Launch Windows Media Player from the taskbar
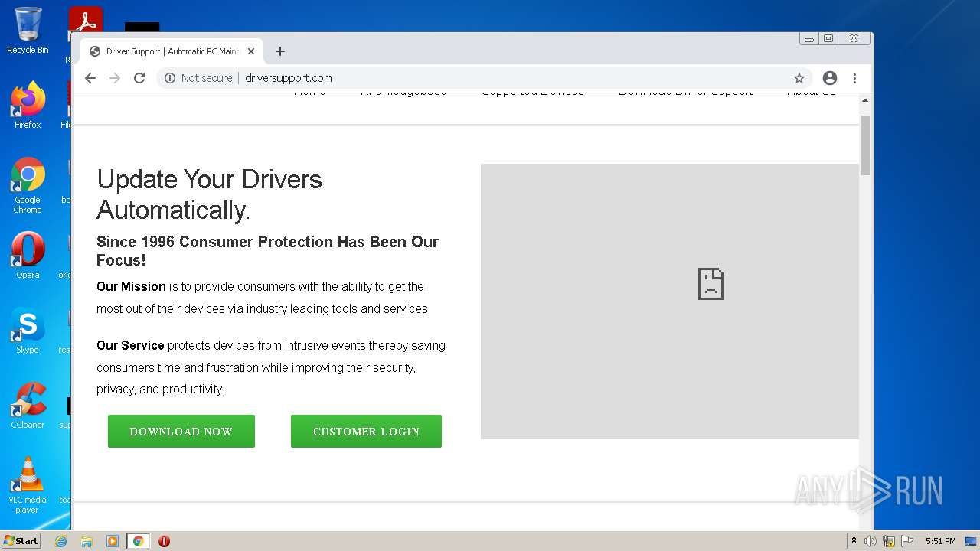This screenshot has height=551, width=980. pos(113,541)
